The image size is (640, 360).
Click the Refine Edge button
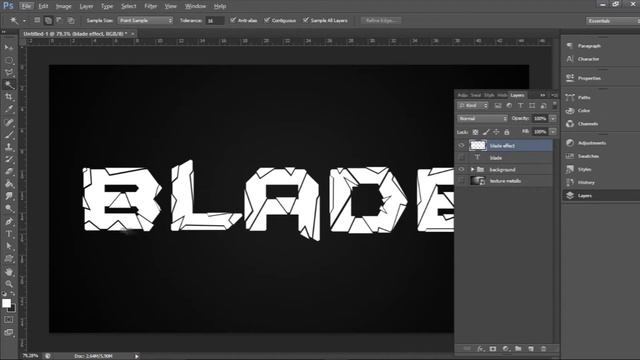click(x=381, y=20)
